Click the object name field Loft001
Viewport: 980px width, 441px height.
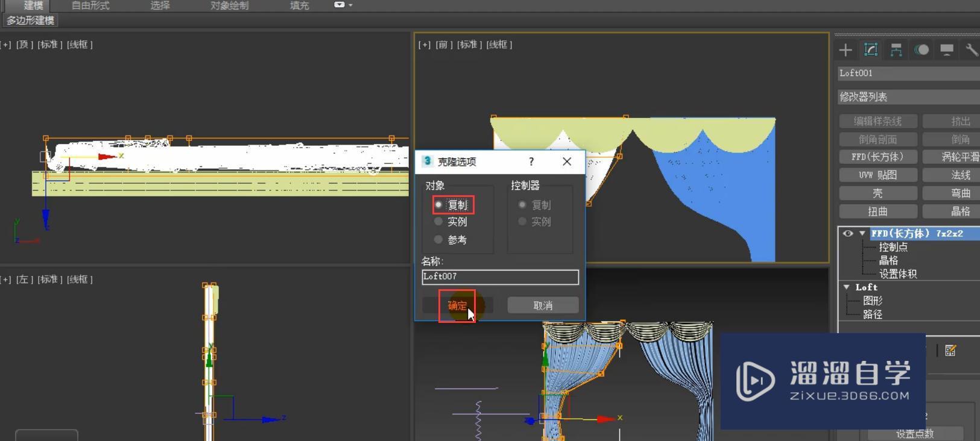pyautogui.click(x=908, y=73)
